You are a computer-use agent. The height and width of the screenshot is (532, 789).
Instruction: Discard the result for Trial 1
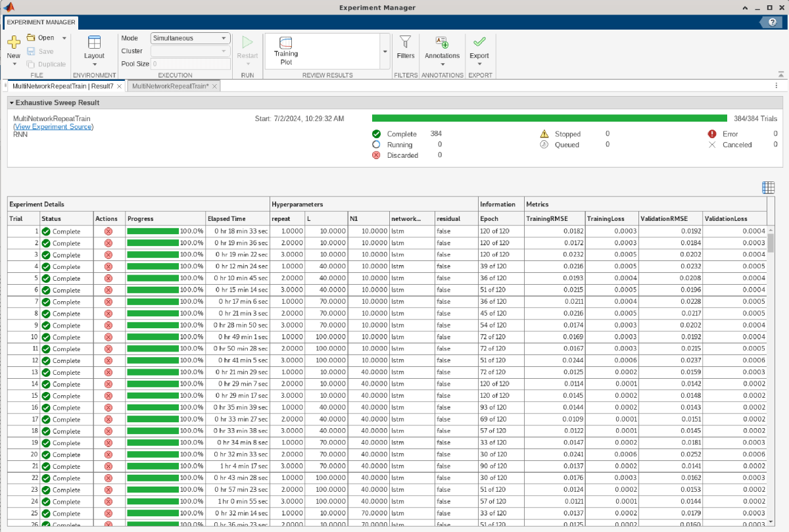click(108, 231)
